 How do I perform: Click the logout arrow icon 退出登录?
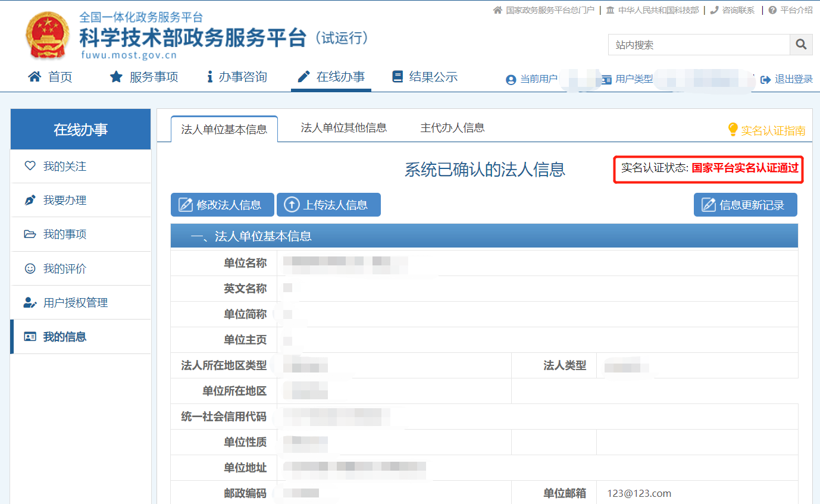(x=766, y=79)
